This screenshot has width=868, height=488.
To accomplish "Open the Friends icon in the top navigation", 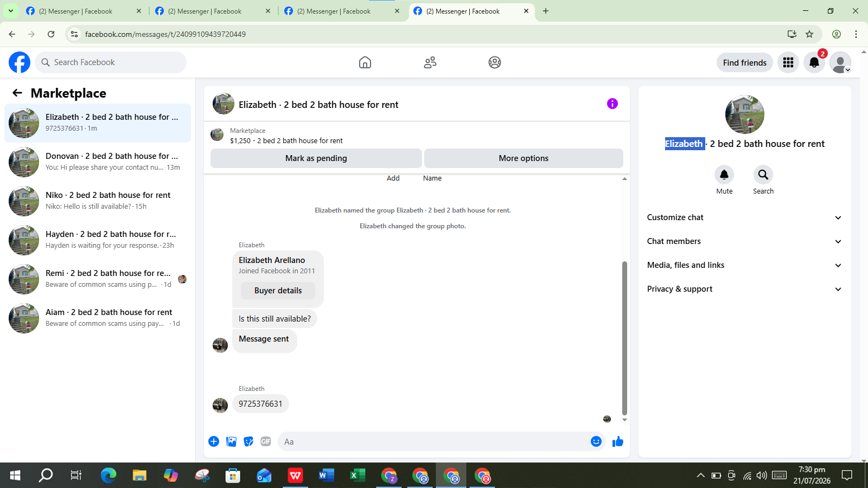I will pos(430,62).
